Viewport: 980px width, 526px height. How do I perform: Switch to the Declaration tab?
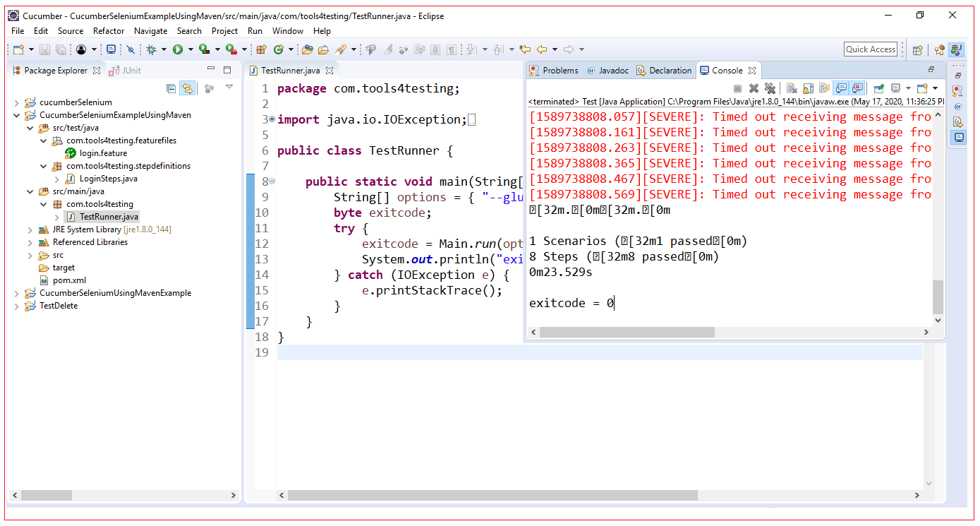click(x=664, y=71)
